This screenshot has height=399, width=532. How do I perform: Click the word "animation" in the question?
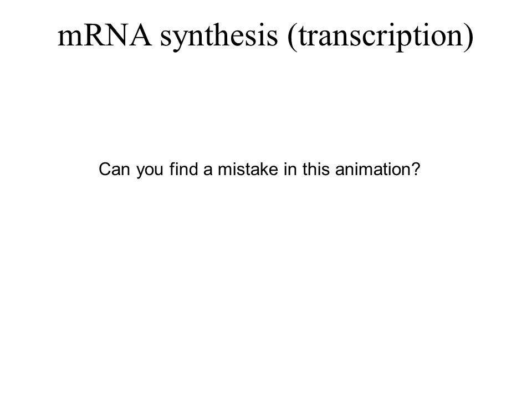coord(373,169)
